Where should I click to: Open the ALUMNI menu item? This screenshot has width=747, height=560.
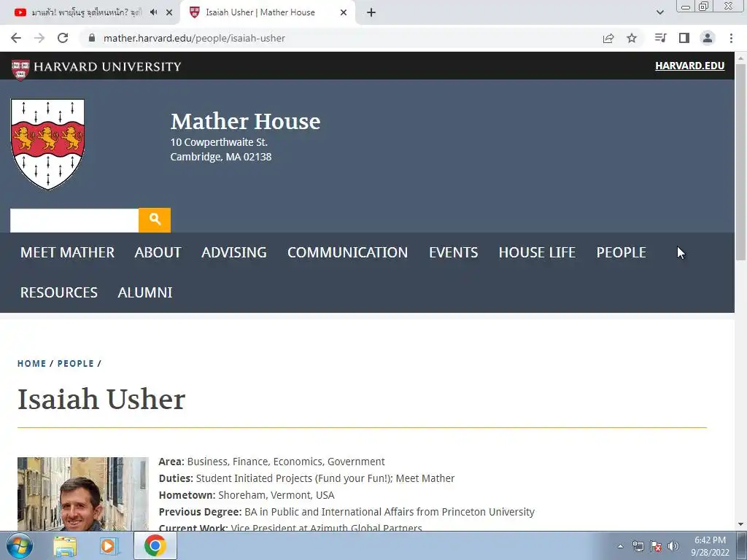[145, 292]
